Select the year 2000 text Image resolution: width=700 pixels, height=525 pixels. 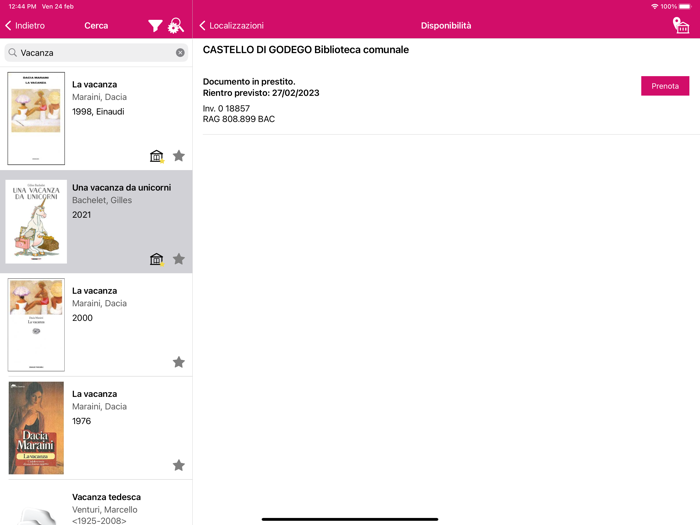click(x=82, y=318)
